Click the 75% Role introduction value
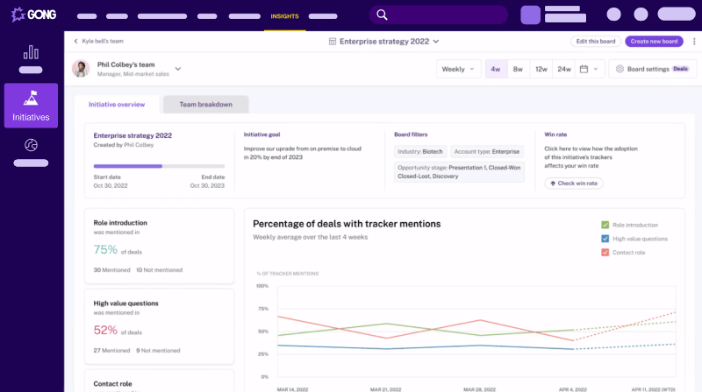The height and width of the screenshot is (392, 702). pyautogui.click(x=105, y=250)
